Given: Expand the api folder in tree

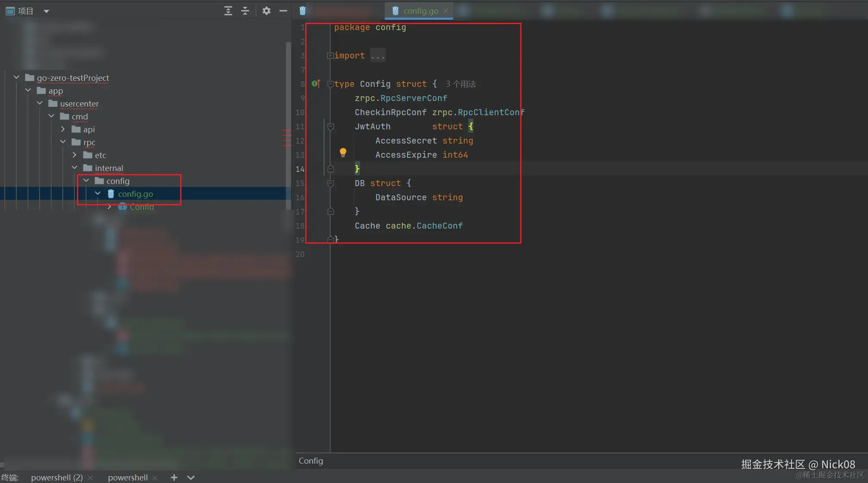Looking at the screenshot, I should 63,129.
